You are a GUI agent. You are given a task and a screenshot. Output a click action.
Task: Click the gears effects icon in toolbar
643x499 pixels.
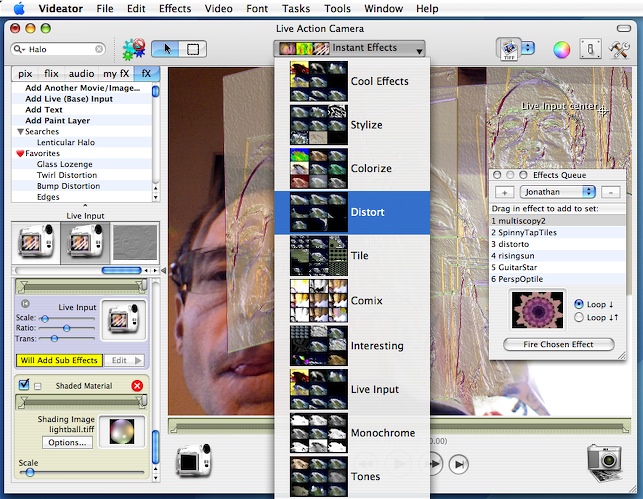134,49
